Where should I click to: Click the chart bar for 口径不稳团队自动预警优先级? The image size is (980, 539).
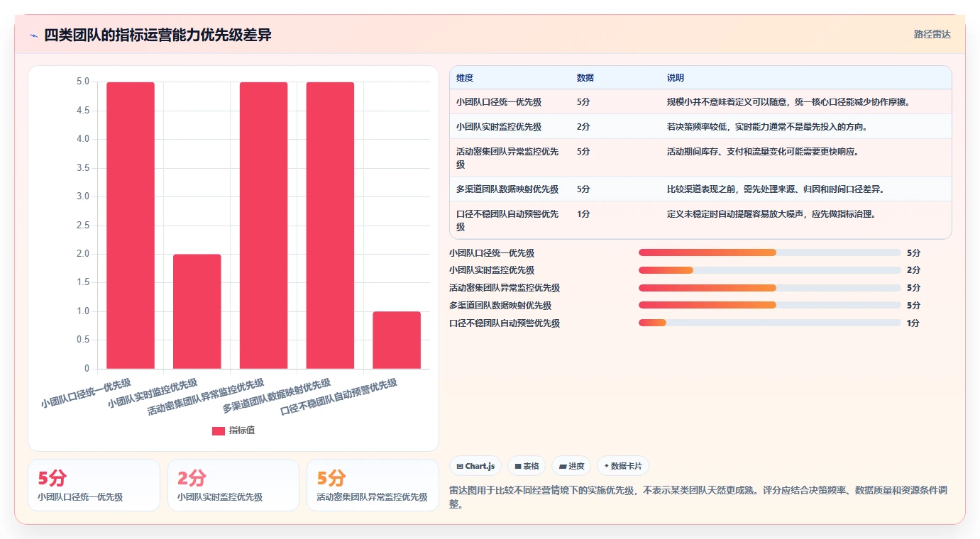click(397, 340)
